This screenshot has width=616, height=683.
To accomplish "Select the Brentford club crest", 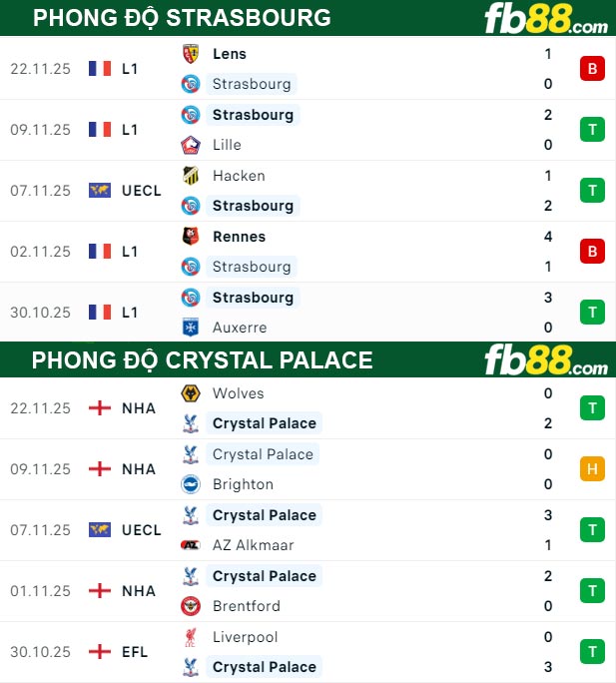I will [191, 606].
